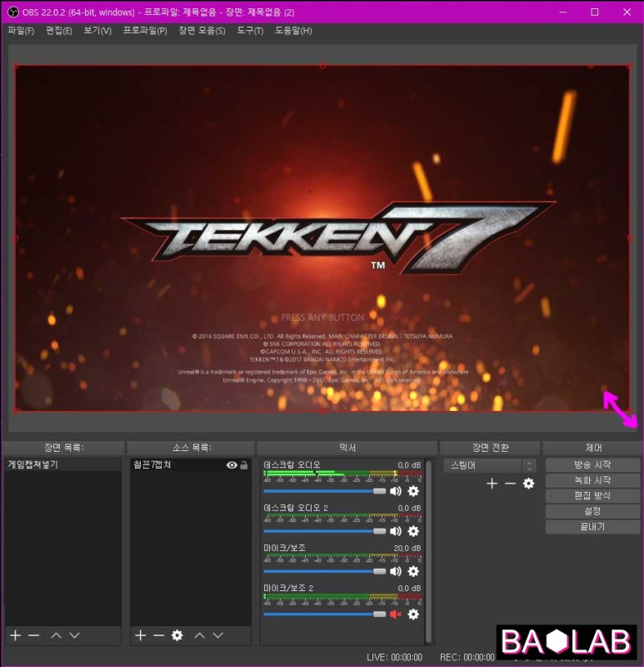Move the scene up with the arrow
This screenshot has height=667, width=644.
point(56,635)
